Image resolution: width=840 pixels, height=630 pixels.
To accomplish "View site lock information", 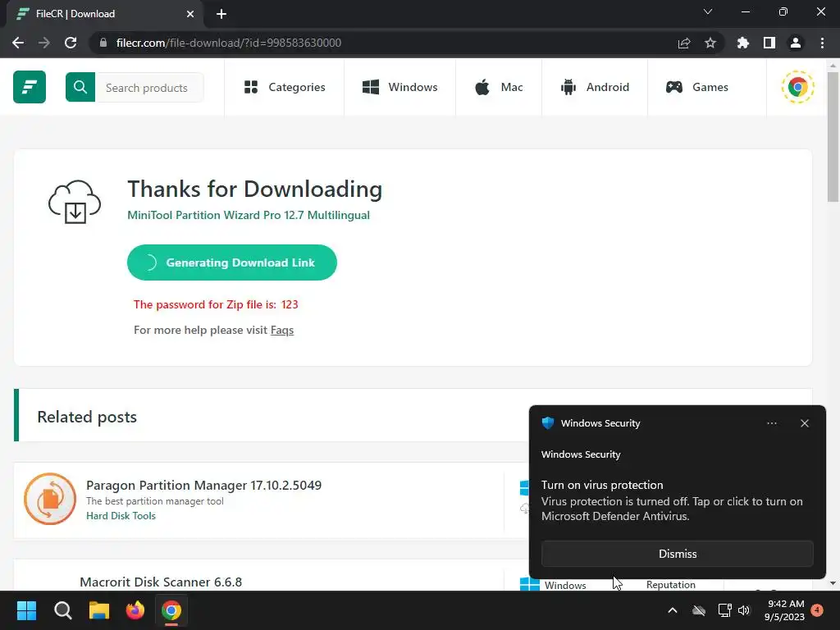I will pos(103,43).
